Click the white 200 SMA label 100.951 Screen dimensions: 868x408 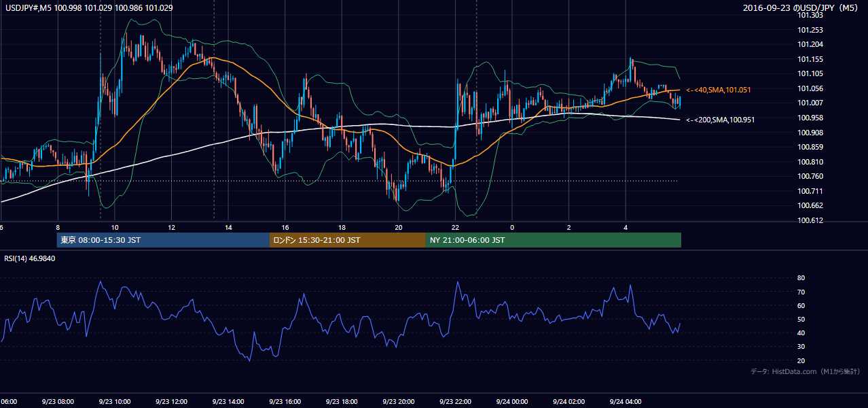tap(720, 120)
